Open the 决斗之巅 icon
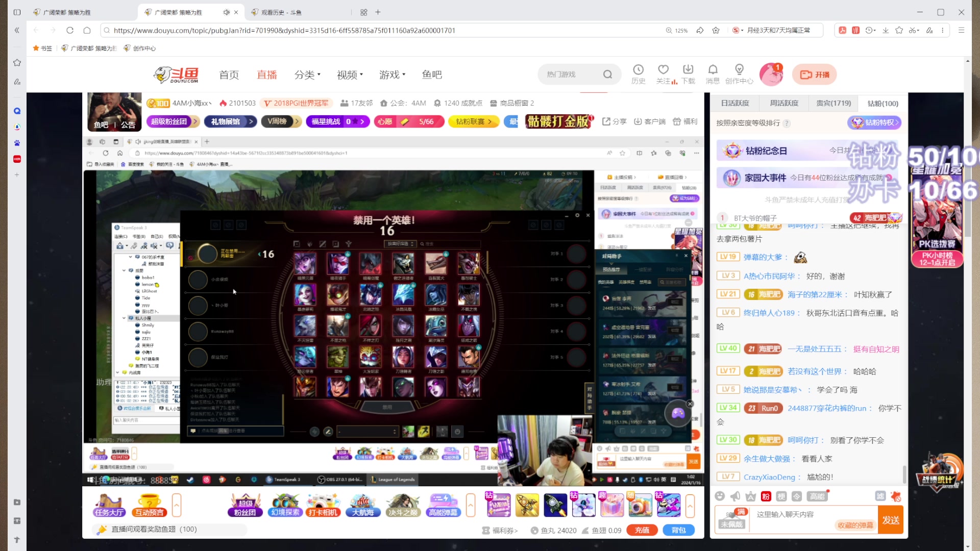Screen dimensions: 980x551 (x=403, y=505)
